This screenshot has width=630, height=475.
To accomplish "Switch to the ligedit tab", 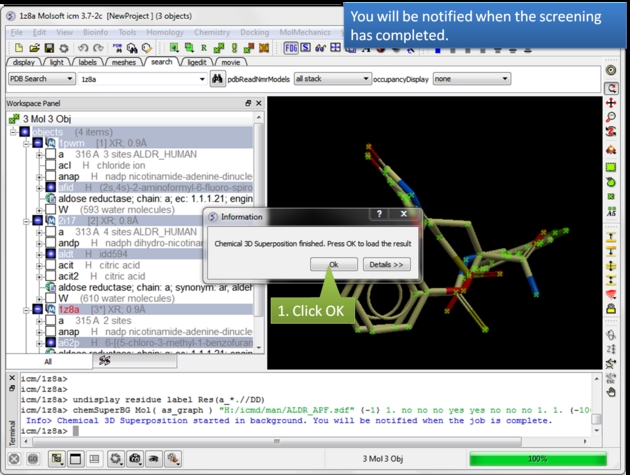I will tap(195, 62).
